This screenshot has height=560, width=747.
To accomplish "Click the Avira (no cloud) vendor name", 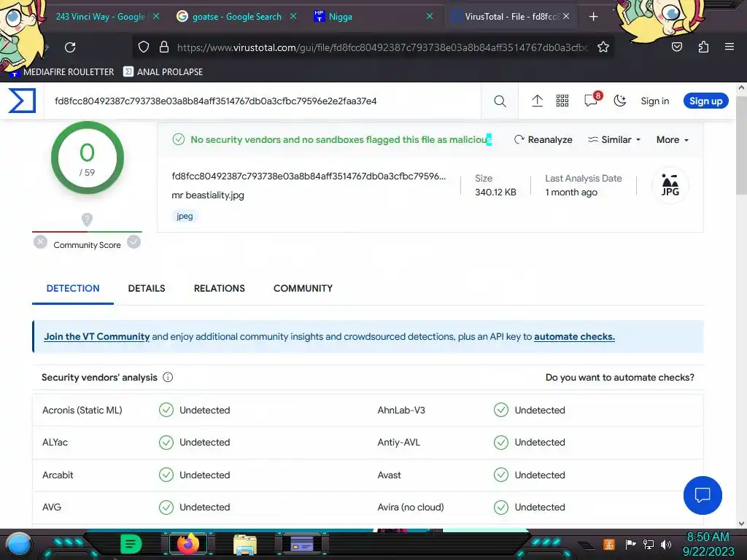I will (x=411, y=507).
